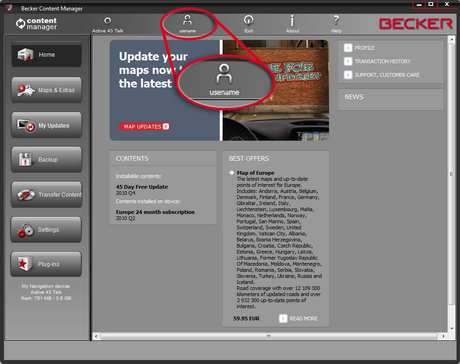Open the PROFILE link
This screenshot has height=364, width=460.
coord(359,48)
